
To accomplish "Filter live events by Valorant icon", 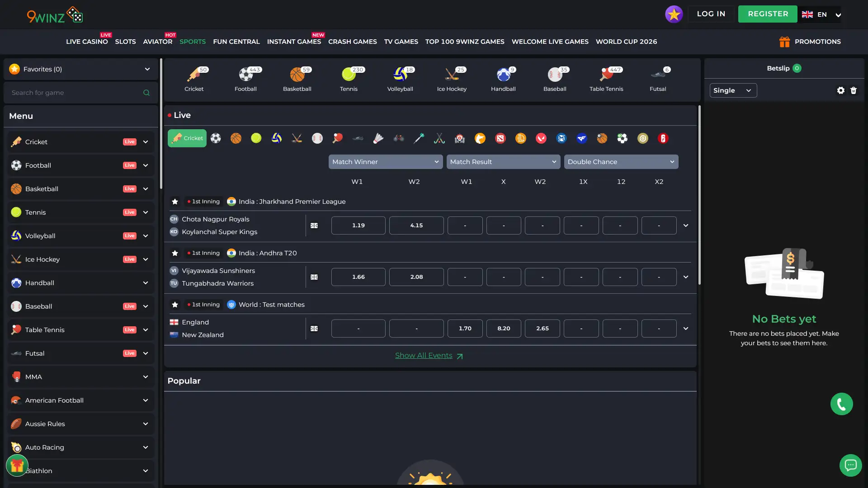I will click(541, 138).
